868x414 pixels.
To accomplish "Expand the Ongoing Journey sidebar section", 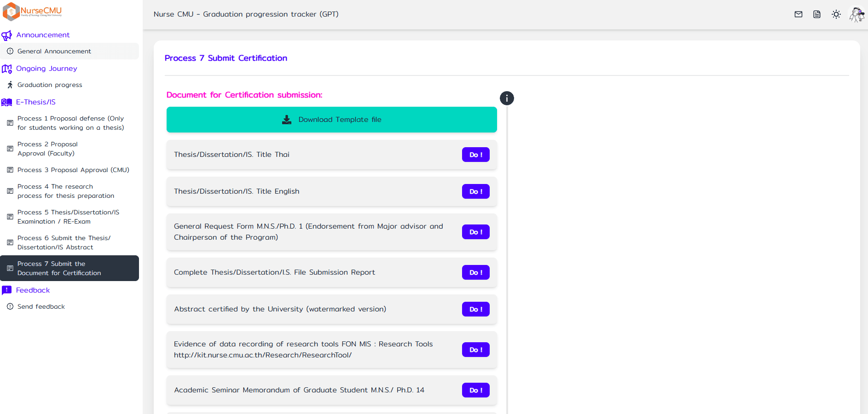I will click(x=46, y=68).
